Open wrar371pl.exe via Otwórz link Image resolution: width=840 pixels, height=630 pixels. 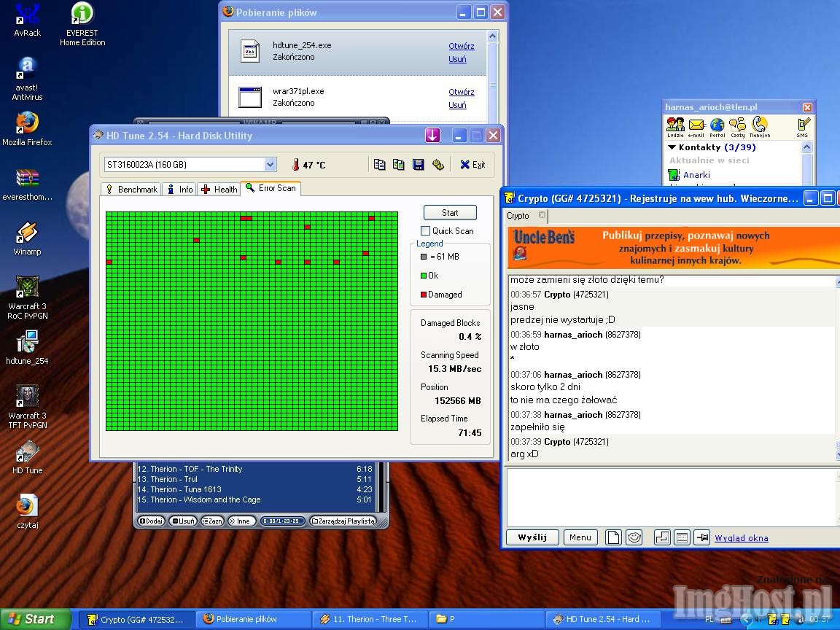tap(462, 92)
